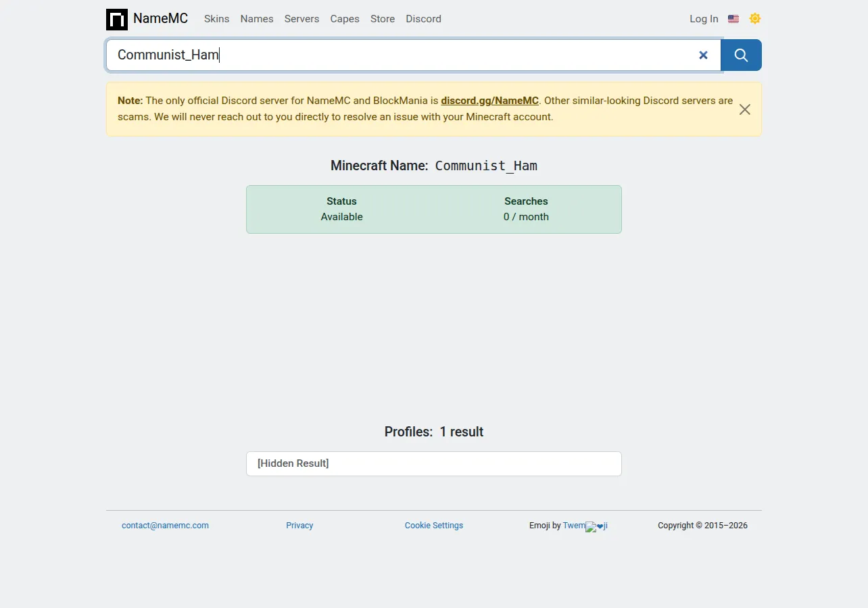The width and height of the screenshot is (868, 608).
Task: Click the Log In link
Action: 704,19
